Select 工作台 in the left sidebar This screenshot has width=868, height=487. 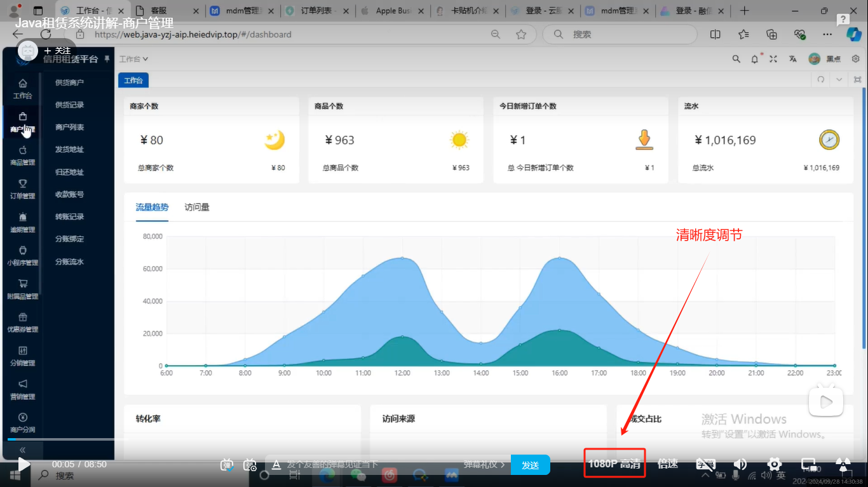(22, 89)
